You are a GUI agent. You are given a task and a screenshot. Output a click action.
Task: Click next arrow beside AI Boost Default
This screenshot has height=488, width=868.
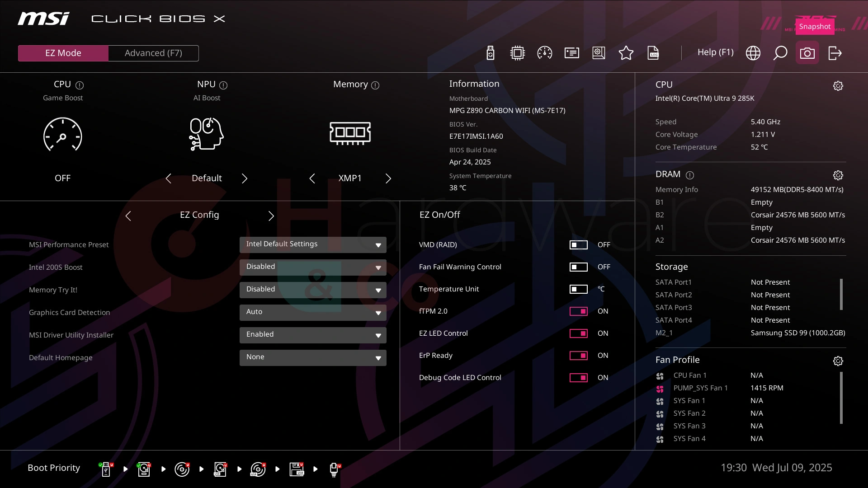click(245, 178)
